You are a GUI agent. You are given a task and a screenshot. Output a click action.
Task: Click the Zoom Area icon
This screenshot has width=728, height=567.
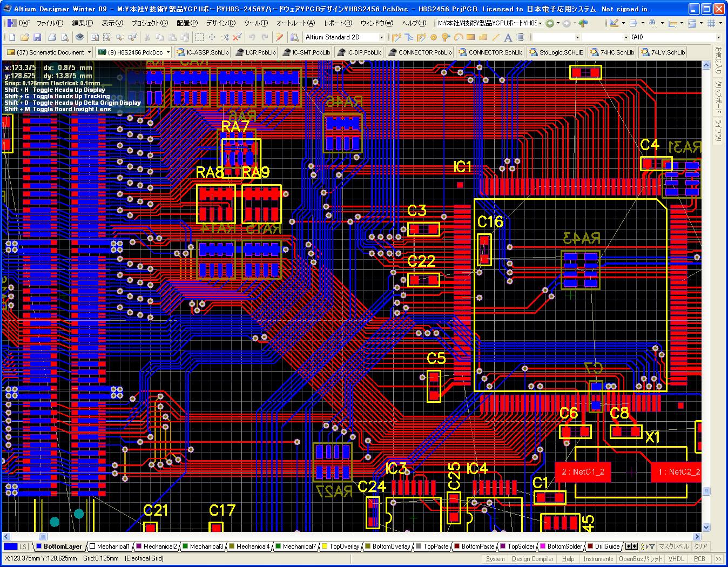[107, 37]
